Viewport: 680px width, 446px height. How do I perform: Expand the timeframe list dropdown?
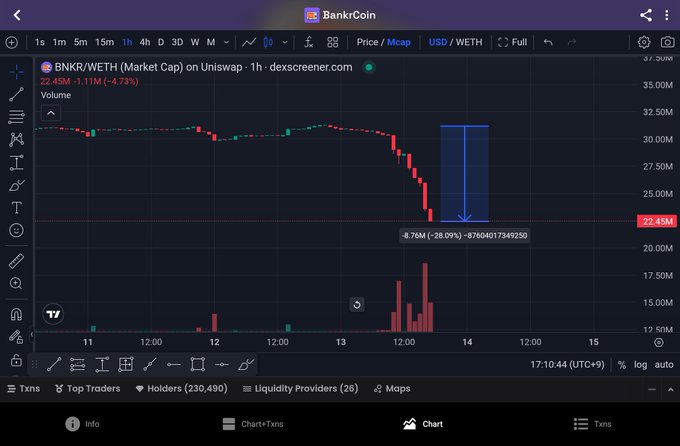pos(226,42)
